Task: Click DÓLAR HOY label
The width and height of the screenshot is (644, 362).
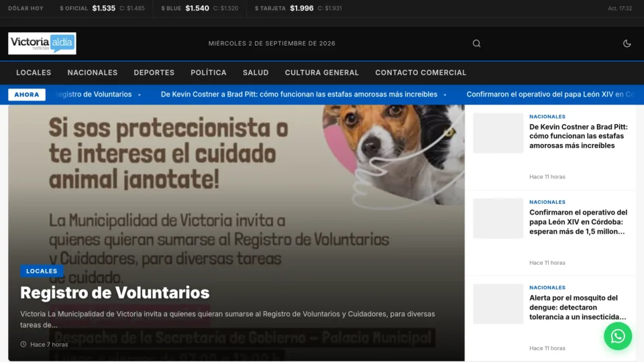Action: click(26, 8)
